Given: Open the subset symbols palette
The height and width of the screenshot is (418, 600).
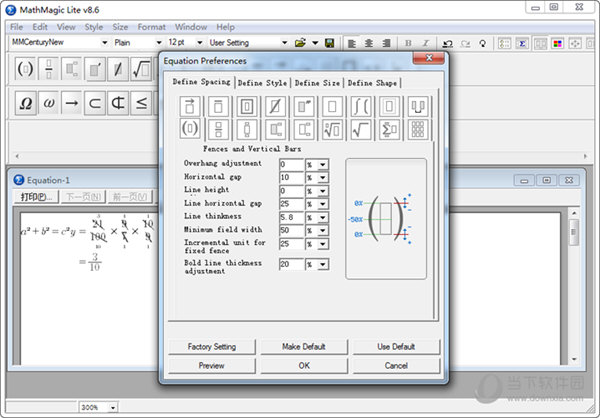Looking at the screenshot, I should [x=95, y=103].
